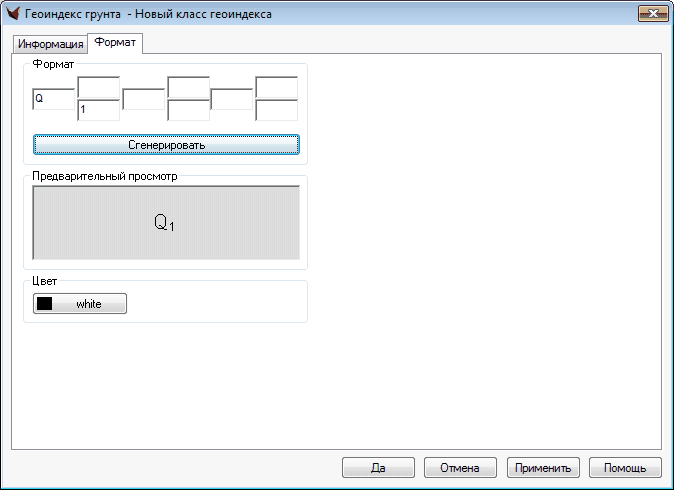Click the Q1 preview area
674x490 pixels.
pyautogui.click(x=166, y=223)
